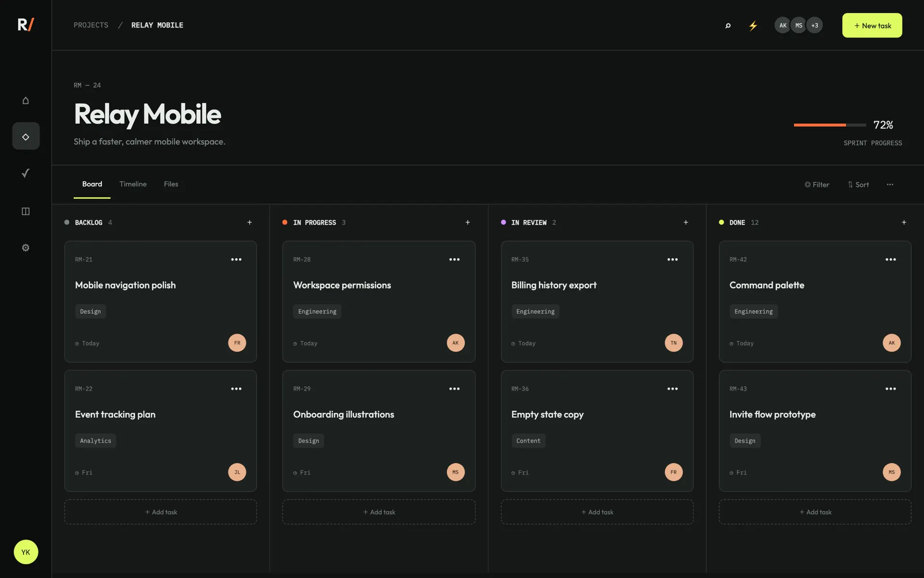Open Event tracking plan card title
The height and width of the screenshot is (578, 924).
click(115, 414)
